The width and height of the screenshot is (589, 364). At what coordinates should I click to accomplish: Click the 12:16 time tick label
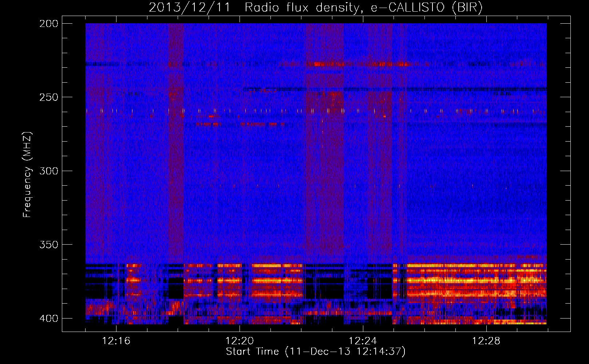[x=116, y=341]
